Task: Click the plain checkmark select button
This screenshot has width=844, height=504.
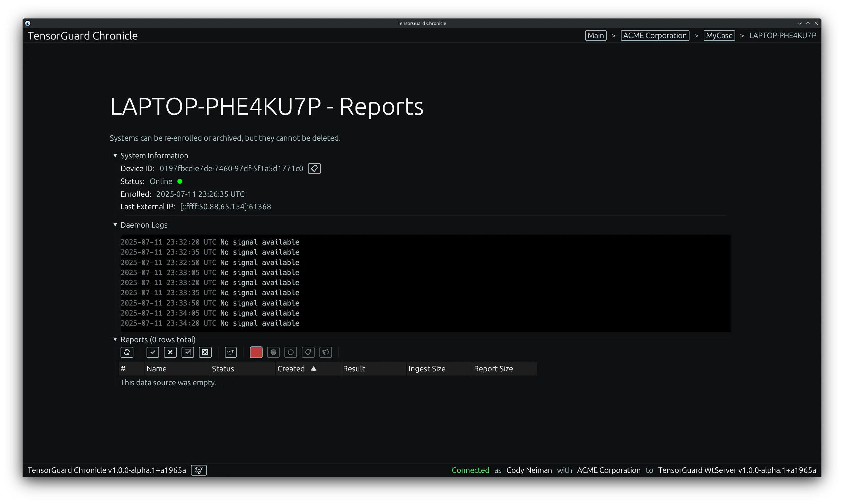Action: click(x=153, y=352)
